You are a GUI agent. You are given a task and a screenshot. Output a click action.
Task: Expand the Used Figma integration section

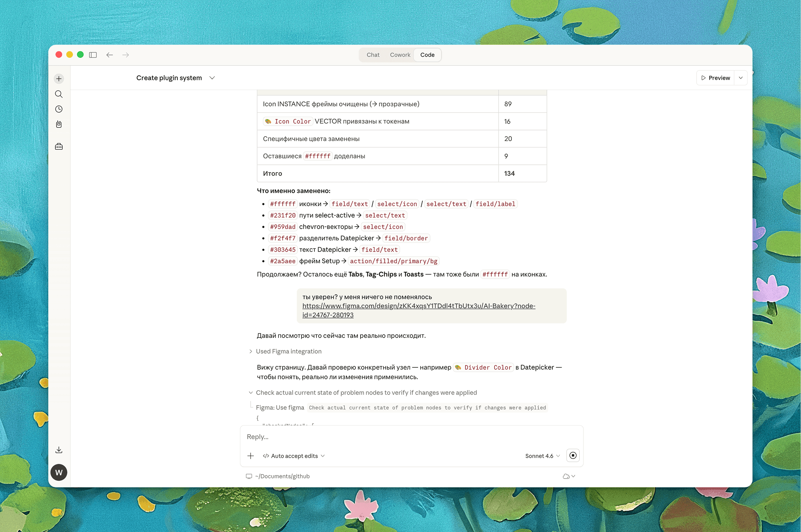[288, 351]
